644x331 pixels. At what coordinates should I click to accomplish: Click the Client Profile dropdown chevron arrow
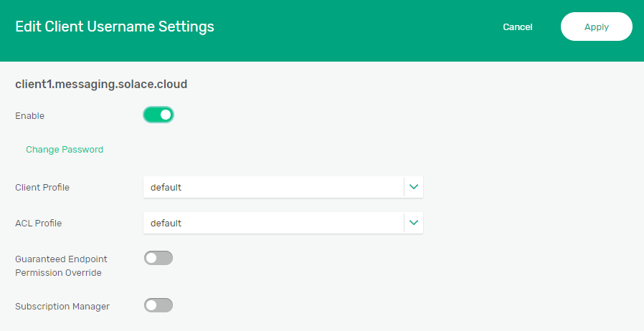tap(414, 187)
